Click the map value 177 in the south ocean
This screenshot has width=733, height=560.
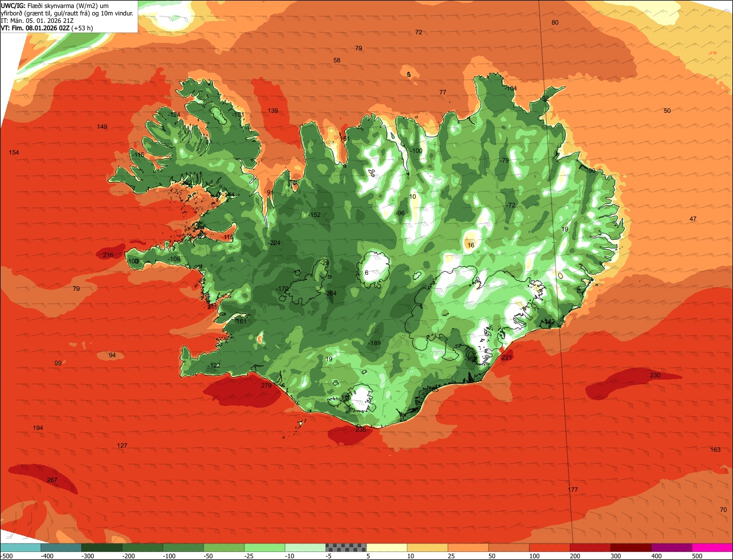pos(573,490)
